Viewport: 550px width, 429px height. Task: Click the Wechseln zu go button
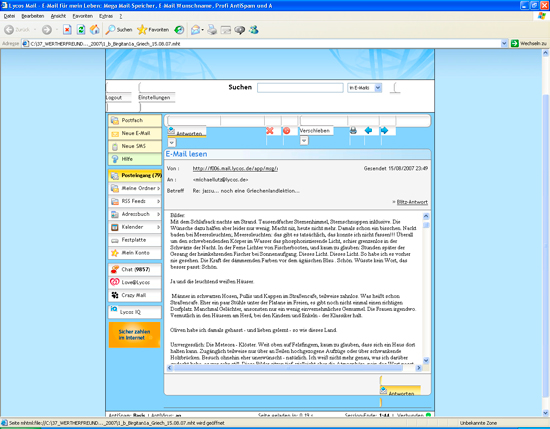[529, 43]
